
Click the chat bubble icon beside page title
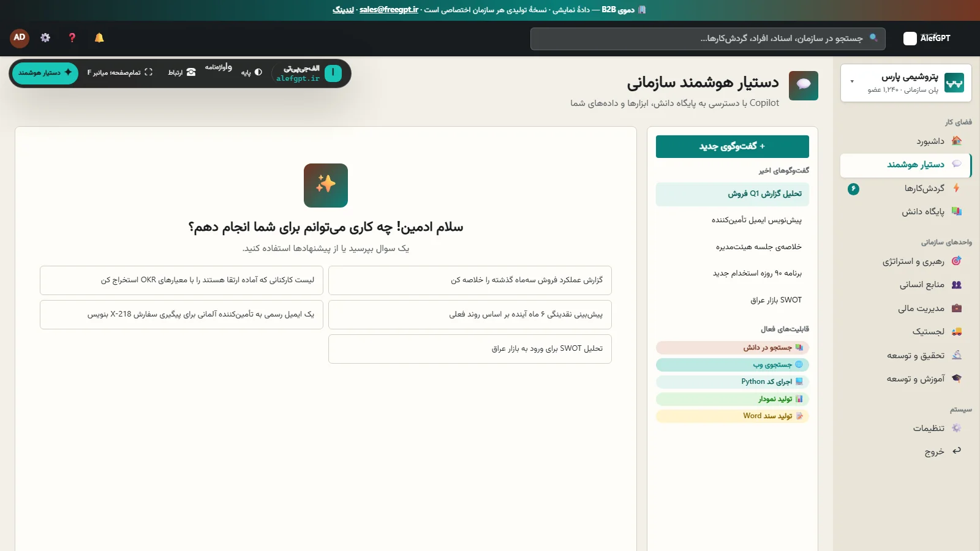tap(804, 86)
